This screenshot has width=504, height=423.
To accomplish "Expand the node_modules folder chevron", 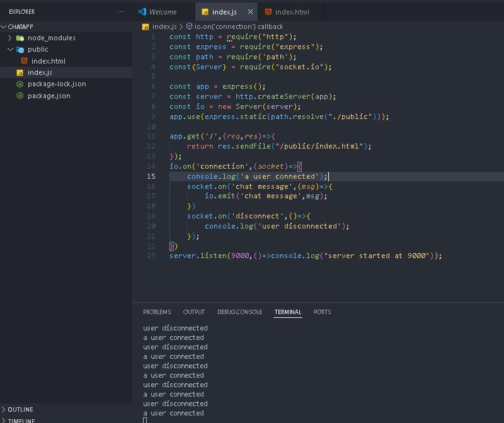I will coord(10,38).
